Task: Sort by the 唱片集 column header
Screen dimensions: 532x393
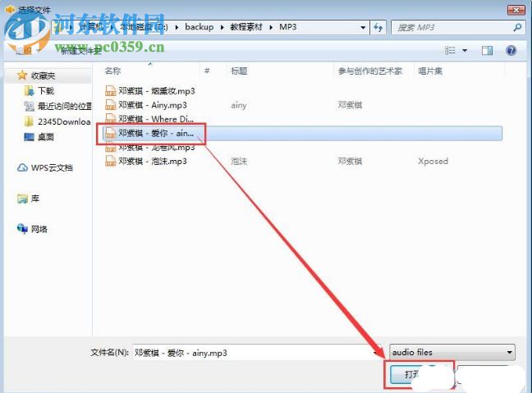Action: coord(430,71)
